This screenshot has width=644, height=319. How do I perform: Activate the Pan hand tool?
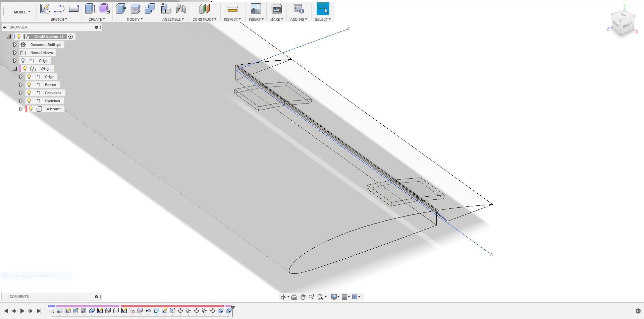[303, 297]
